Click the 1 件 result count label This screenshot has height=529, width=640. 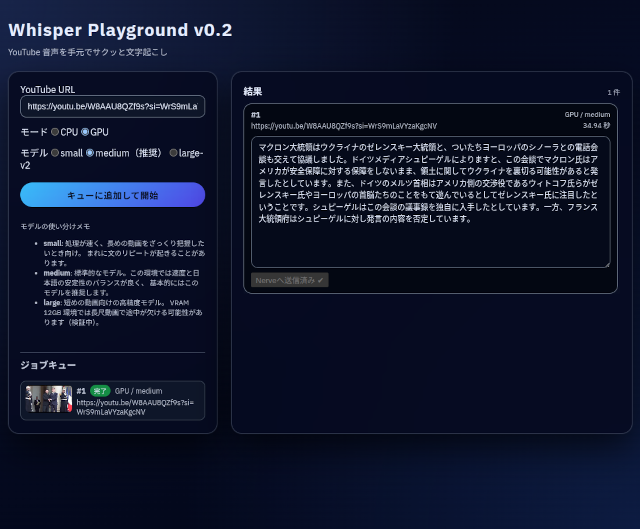point(613,92)
